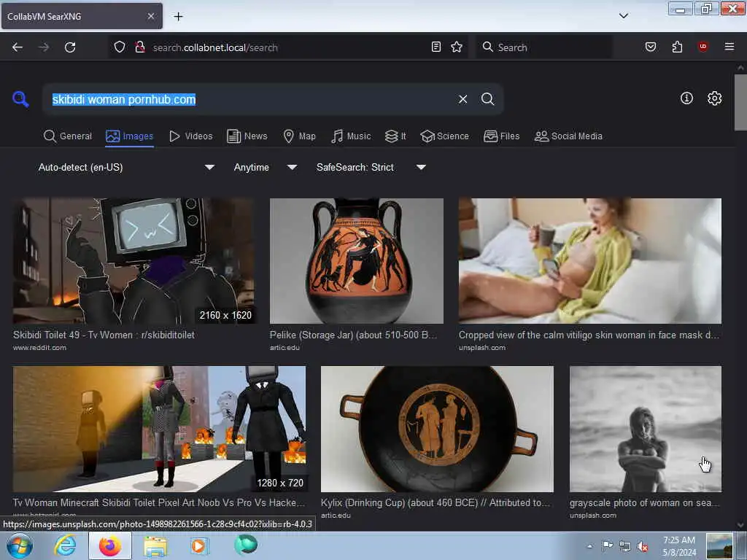Open the Auto-detect (en-US) language dropdown
This screenshot has height=560, width=747.
[126, 167]
